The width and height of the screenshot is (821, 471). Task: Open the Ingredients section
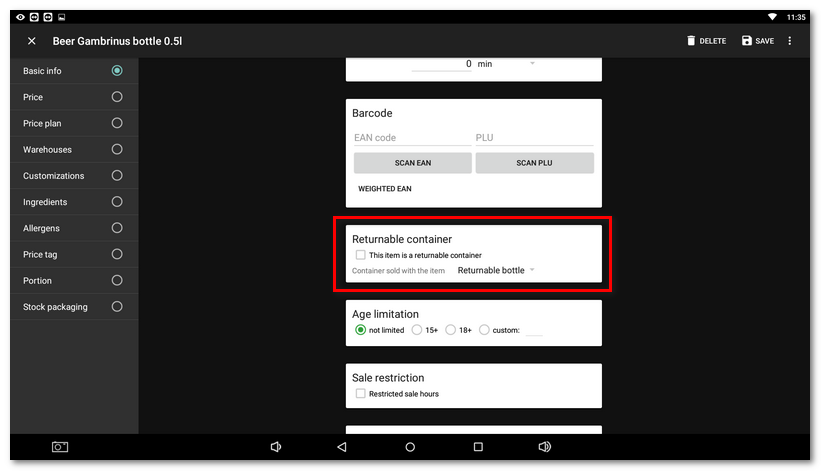pos(74,201)
